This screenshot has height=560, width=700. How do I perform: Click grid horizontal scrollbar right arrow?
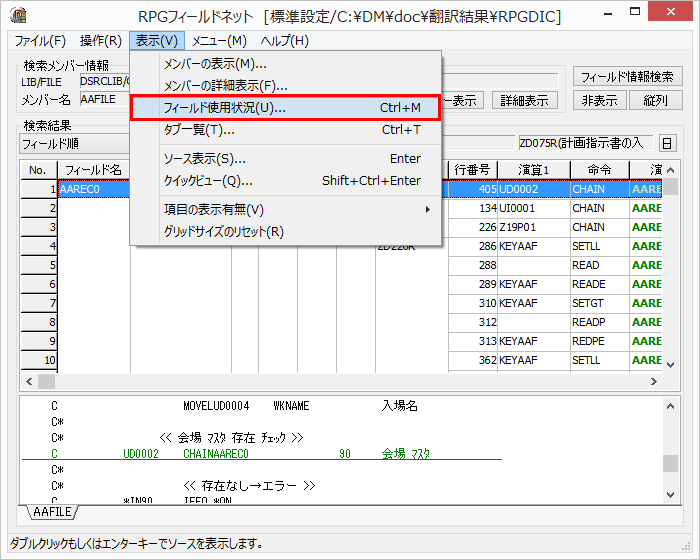click(654, 381)
